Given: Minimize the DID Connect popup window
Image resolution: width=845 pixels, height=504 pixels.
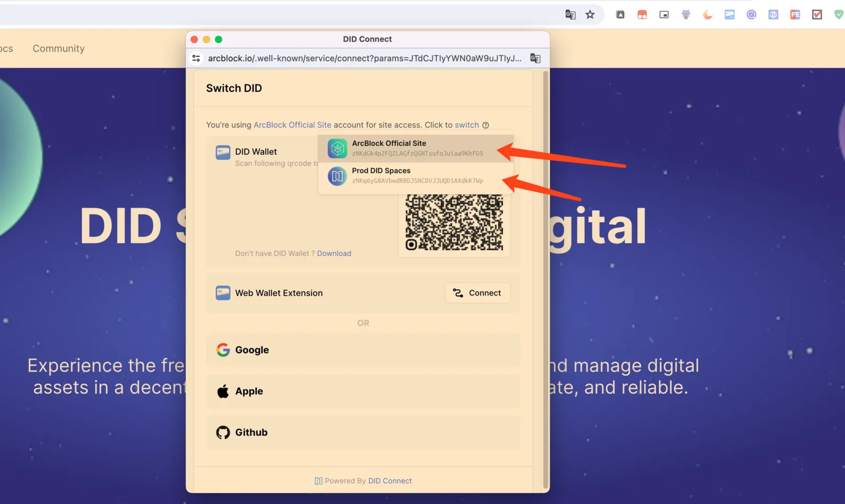Looking at the screenshot, I should 206,40.
